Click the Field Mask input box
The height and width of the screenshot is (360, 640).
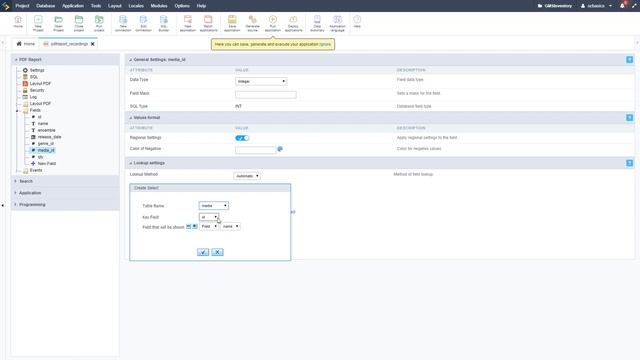266,95
